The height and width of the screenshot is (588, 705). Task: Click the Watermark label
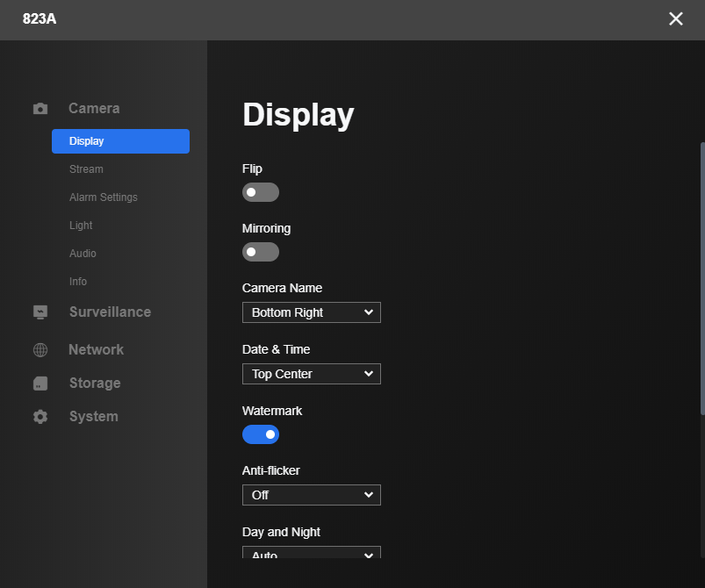[272, 411]
